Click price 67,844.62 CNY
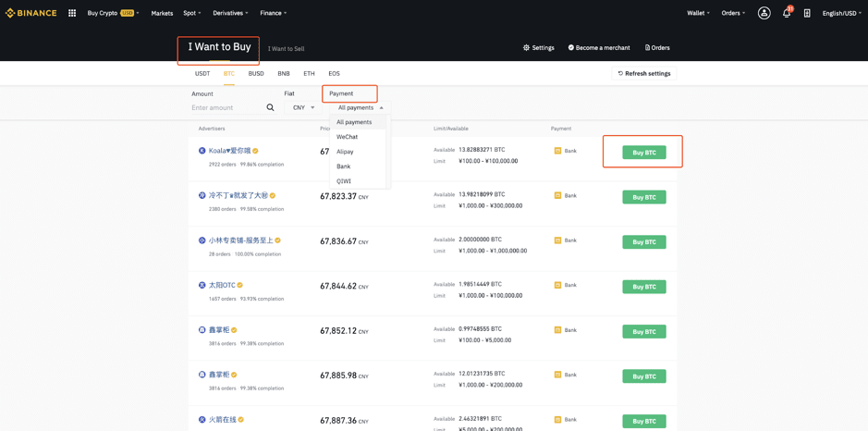The width and height of the screenshot is (868, 431). pyautogui.click(x=344, y=287)
